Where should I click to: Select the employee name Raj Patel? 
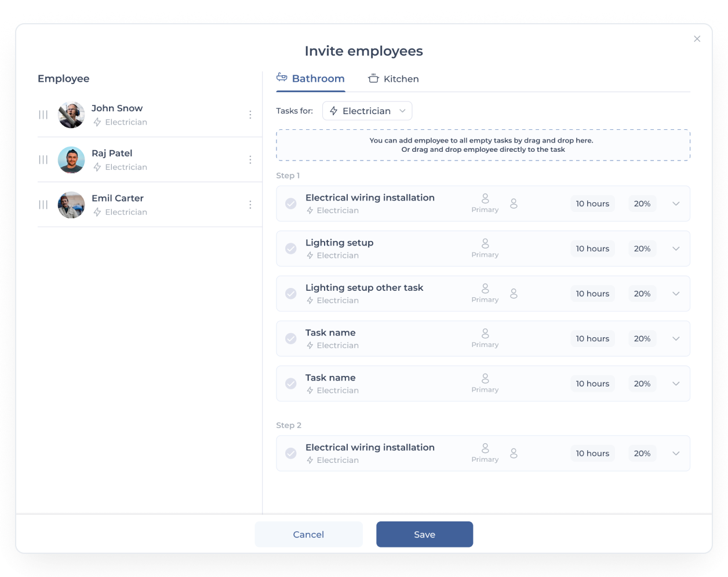[112, 154]
